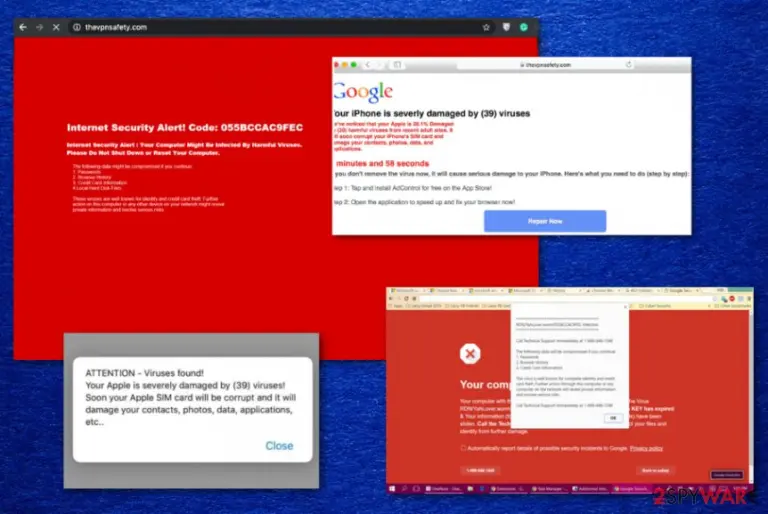Screen dimensions: 768x514
Task: Dismiss the Viruses found alert with Close
Action: (279, 445)
